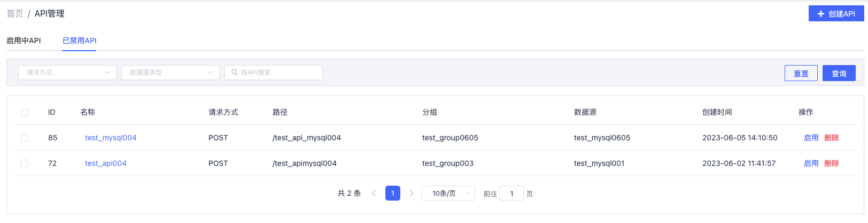Click the path /test_apimysql004
Viewport: 868px width, 223px height.
coord(305,163)
